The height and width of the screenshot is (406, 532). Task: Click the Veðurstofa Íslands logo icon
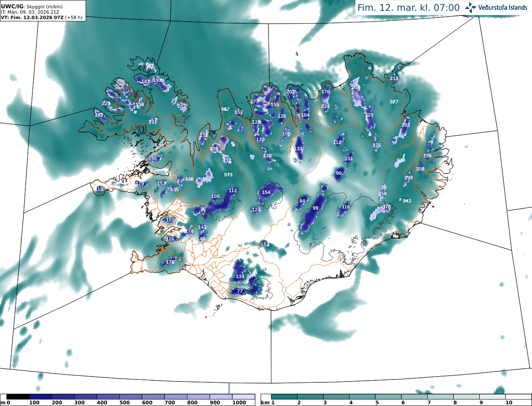pos(470,7)
